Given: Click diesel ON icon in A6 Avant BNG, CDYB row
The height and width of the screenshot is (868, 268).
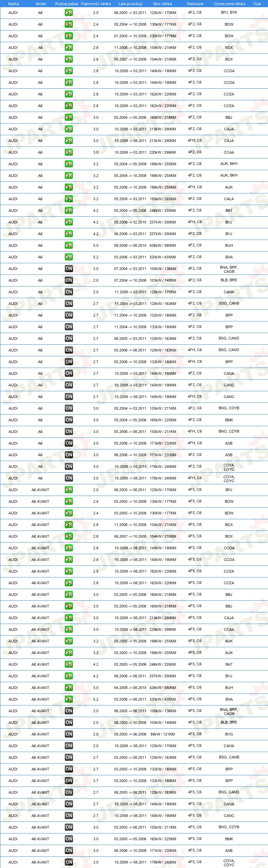Looking at the screenshot, I should coord(69,827).
